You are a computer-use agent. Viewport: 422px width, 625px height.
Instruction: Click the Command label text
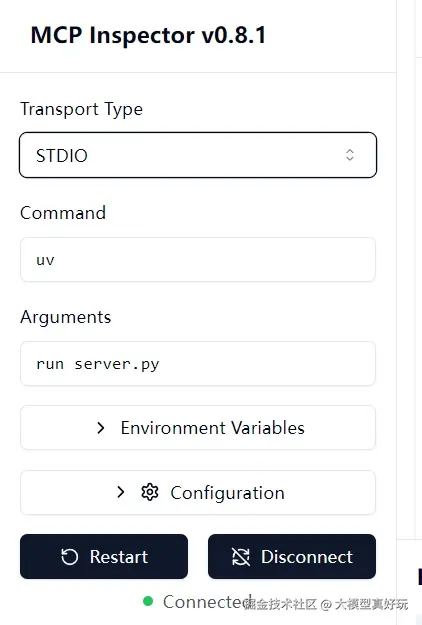(x=63, y=213)
